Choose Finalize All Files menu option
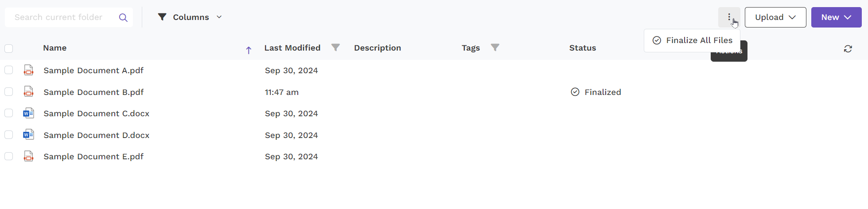 pyautogui.click(x=692, y=40)
